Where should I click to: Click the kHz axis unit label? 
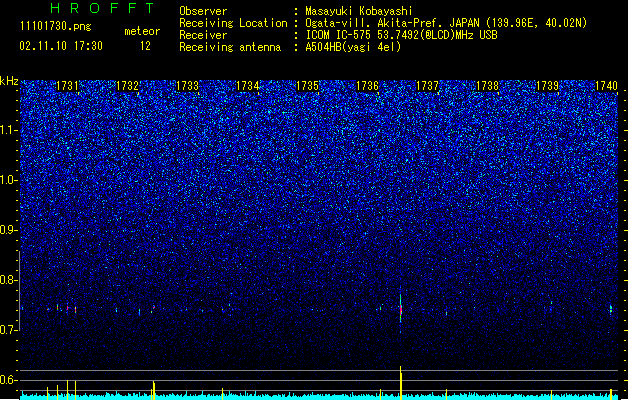pos(9,81)
